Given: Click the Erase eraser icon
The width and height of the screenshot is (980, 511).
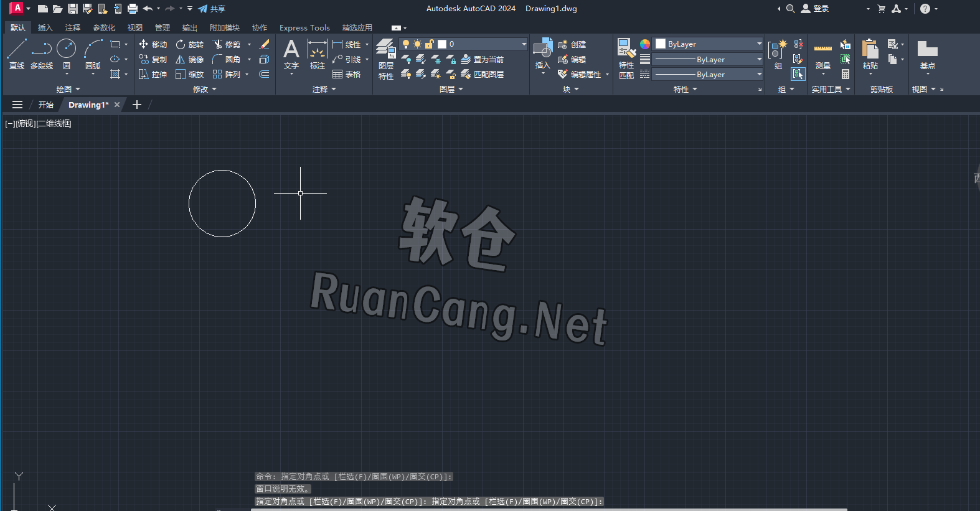Looking at the screenshot, I should [264, 44].
